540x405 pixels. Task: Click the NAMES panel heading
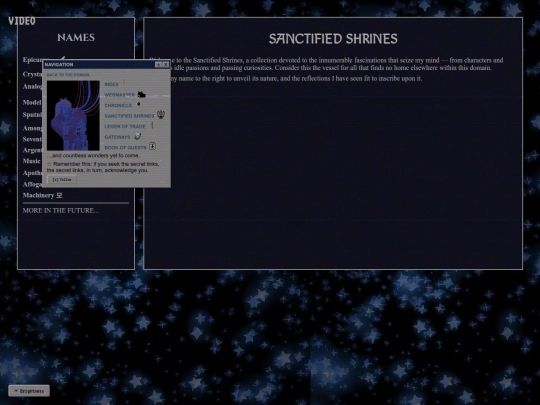(x=76, y=37)
